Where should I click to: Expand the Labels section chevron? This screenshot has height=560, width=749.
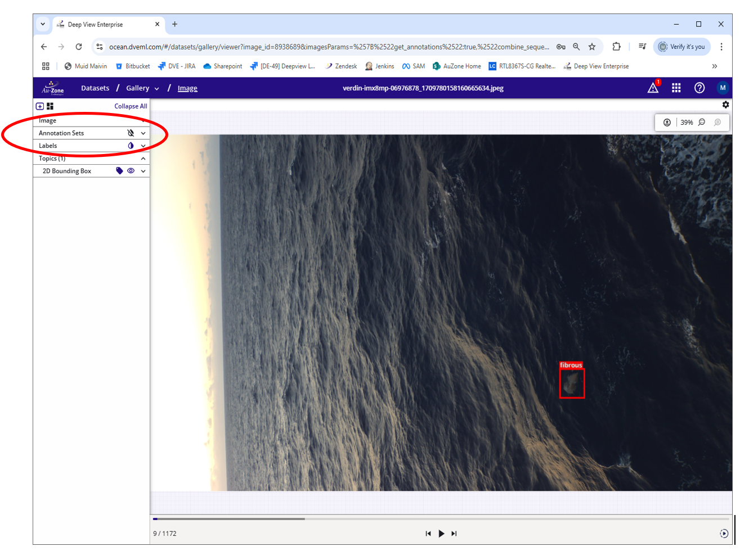[x=143, y=146]
